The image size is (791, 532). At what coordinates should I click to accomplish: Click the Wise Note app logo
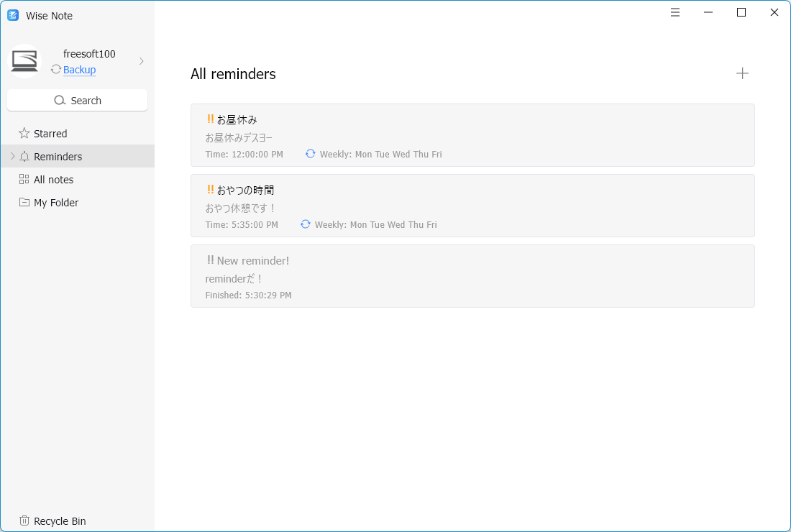coord(13,15)
